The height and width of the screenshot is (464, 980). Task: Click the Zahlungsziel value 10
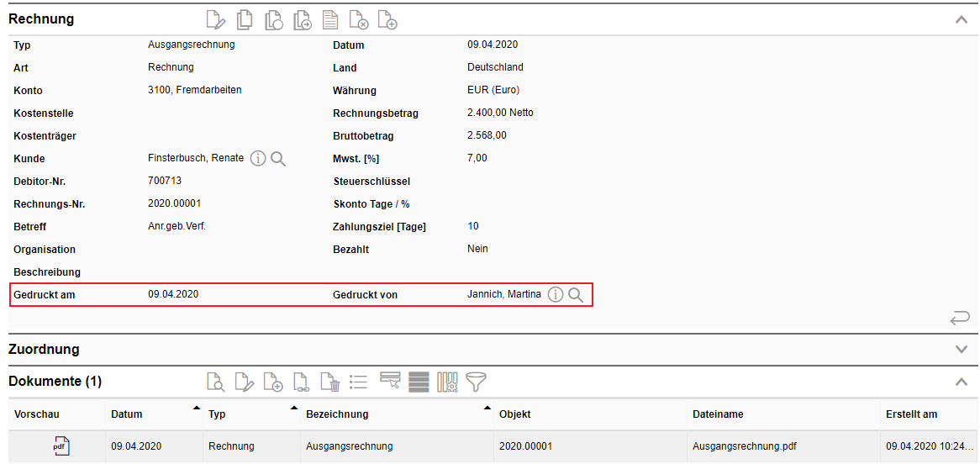click(473, 226)
